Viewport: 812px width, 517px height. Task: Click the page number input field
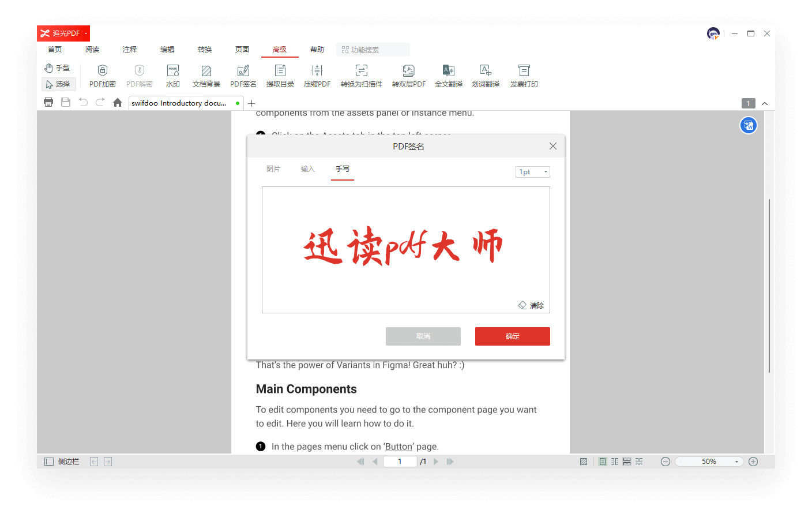400,462
